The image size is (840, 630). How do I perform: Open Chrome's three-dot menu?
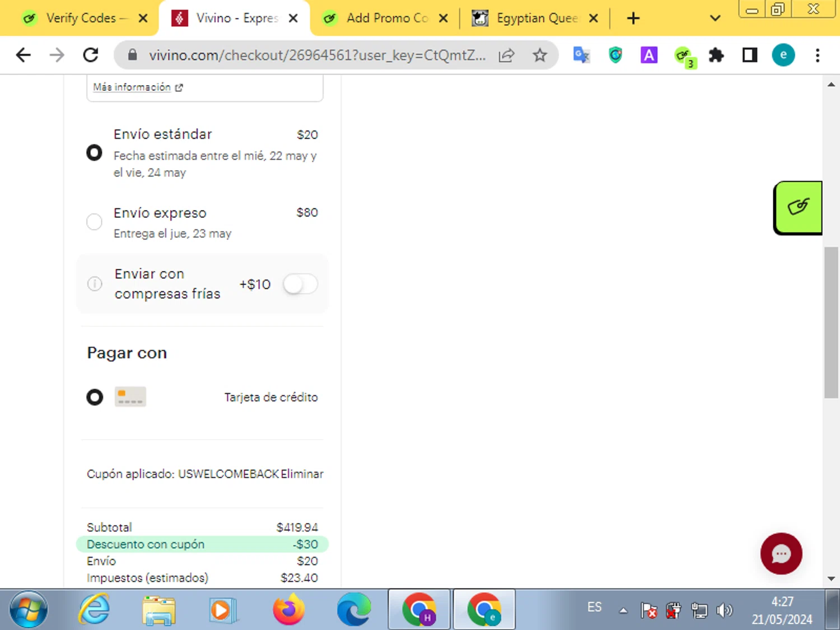(818, 55)
